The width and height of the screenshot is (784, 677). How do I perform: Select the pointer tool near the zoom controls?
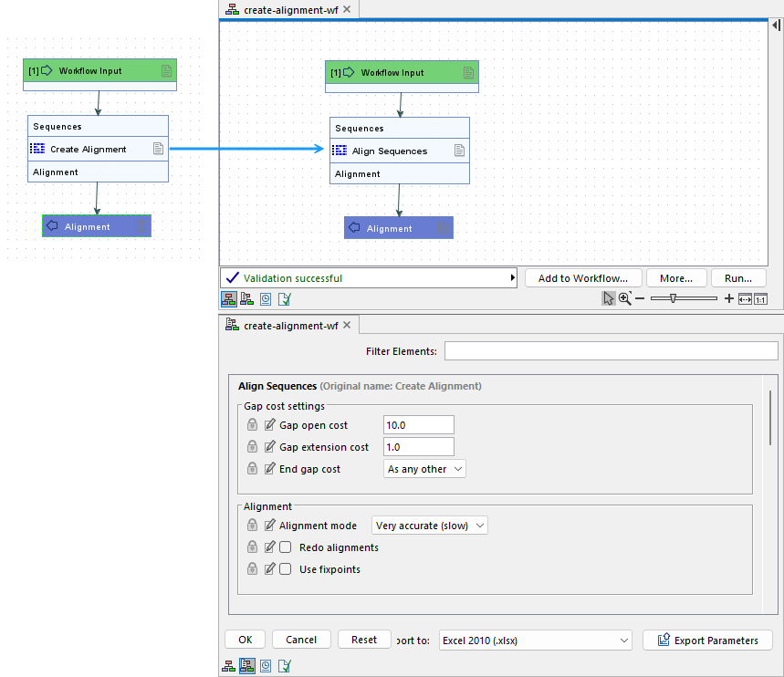tap(608, 298)
